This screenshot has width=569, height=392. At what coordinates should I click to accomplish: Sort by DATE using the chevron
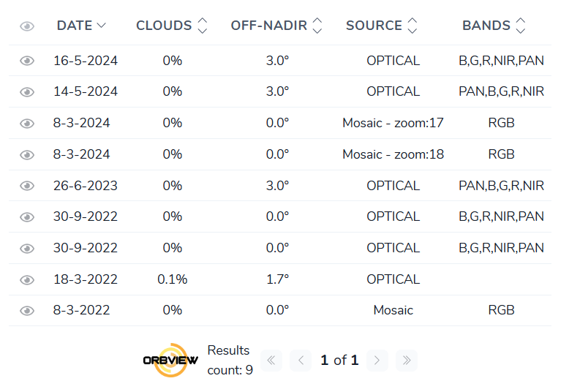click(x=101, y=26)
